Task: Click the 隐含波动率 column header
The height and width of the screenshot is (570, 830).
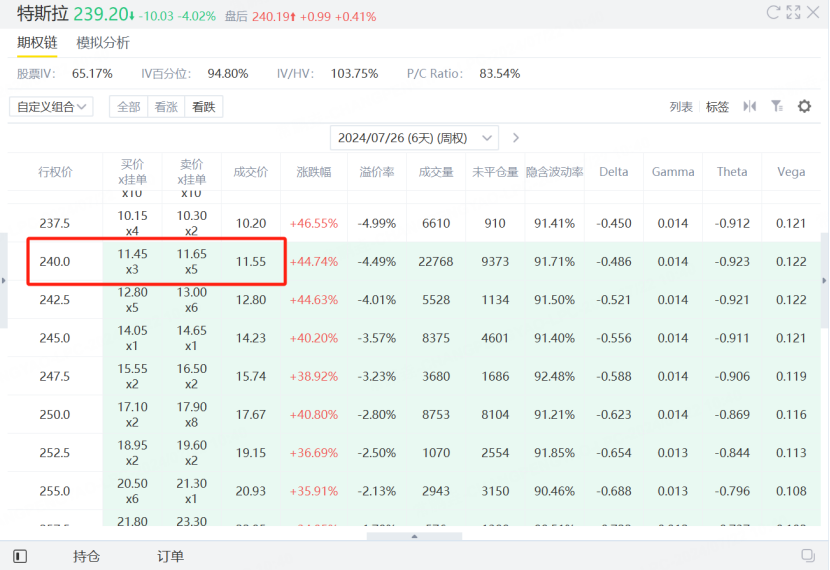Action: click(554, 172)
